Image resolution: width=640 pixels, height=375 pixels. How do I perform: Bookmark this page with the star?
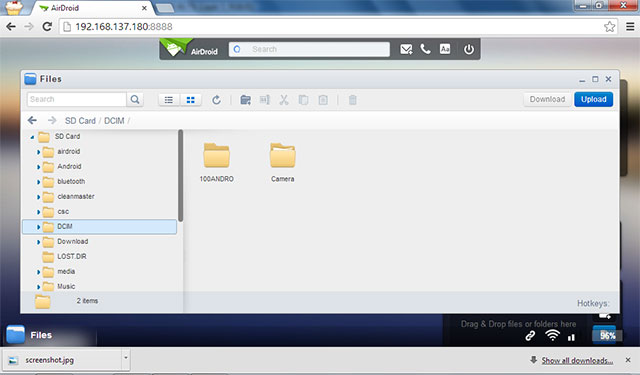pyautogui.click(x=609, y=27)
